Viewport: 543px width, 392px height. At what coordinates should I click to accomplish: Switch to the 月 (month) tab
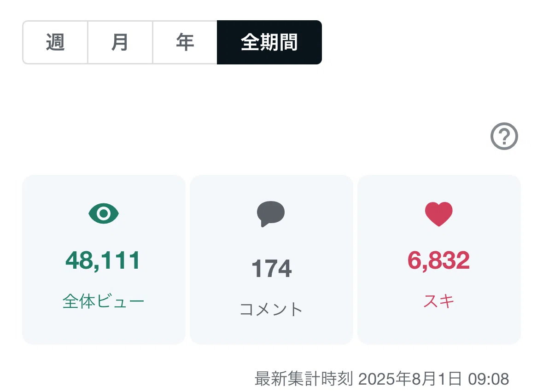click(120, 42)
